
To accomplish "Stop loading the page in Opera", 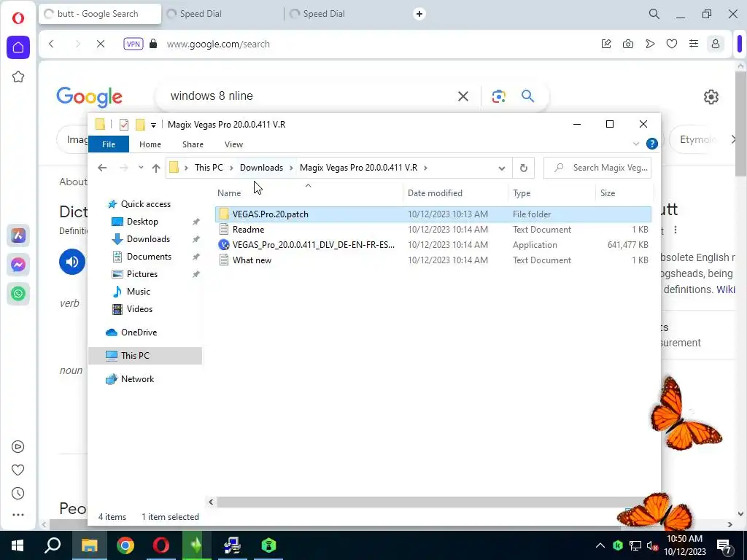I will coord(101,44).
